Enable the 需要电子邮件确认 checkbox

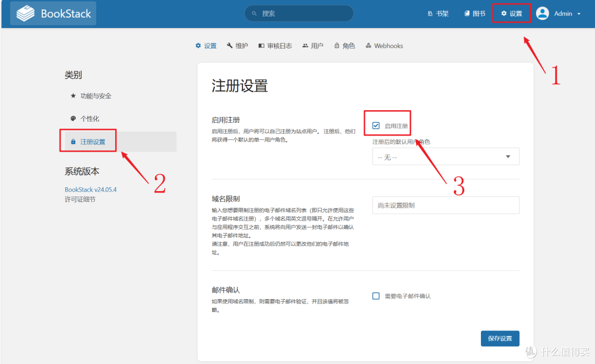click(x=376, y=296)
